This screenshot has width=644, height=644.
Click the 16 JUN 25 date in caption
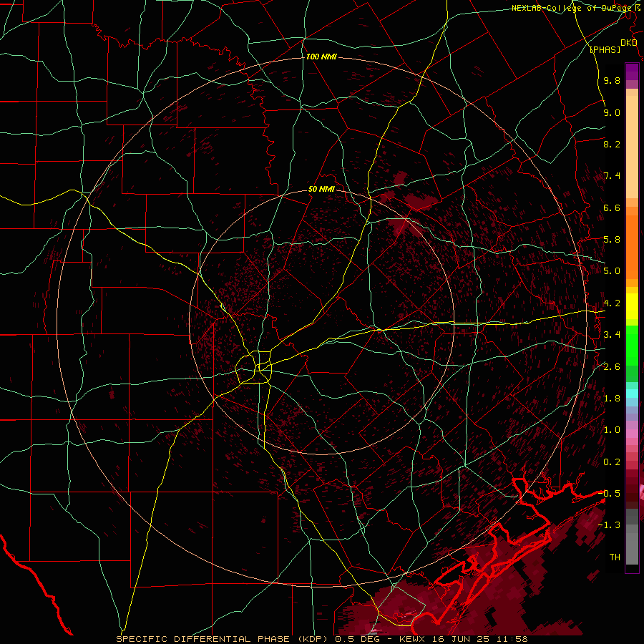click(x=459, y=639)
